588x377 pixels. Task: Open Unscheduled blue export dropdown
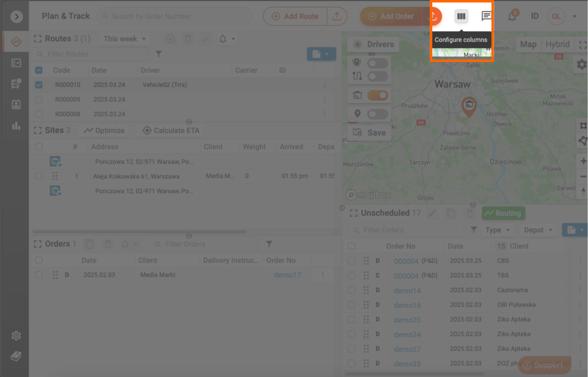pos(575,230)
